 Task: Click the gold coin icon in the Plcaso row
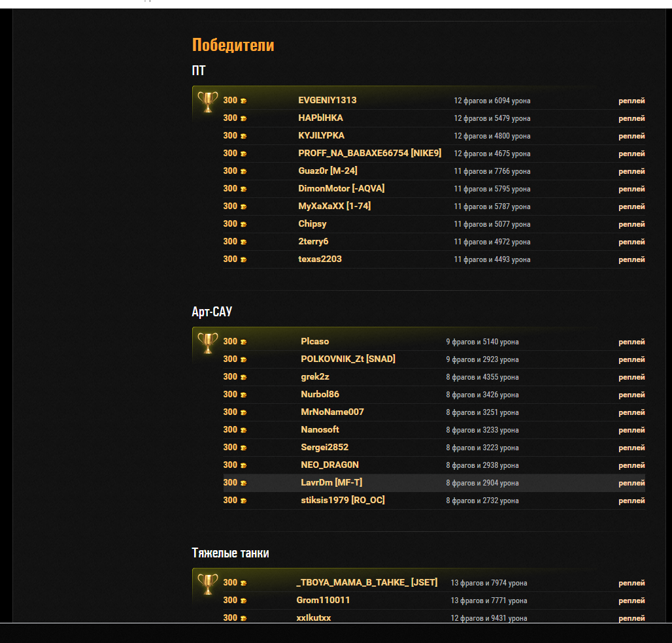(244, 342)
